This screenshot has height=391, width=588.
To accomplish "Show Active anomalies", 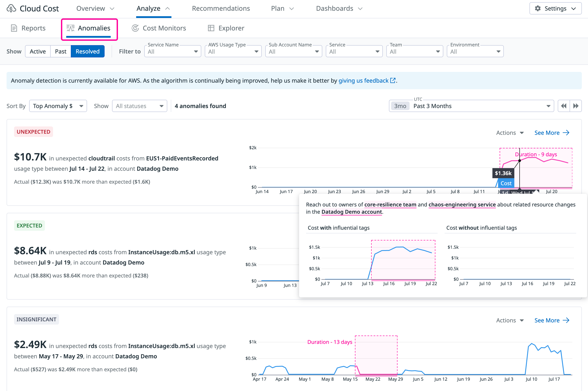I will 38,51.
